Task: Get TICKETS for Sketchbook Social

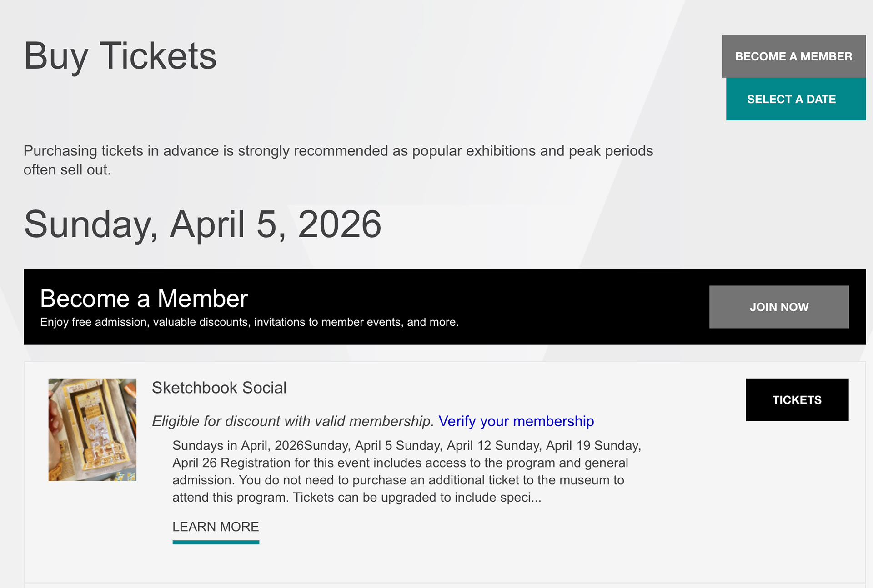Action: click(797, 400)
